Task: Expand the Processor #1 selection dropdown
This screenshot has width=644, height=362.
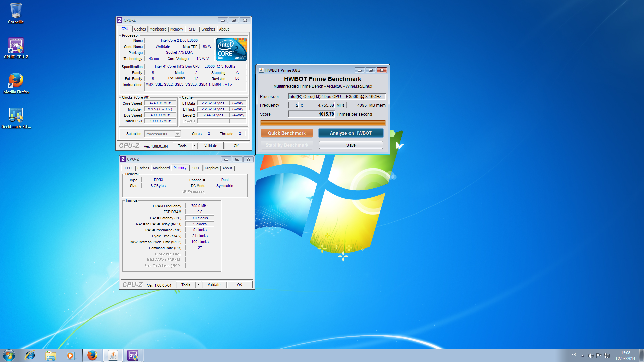Action: (177, 134)
